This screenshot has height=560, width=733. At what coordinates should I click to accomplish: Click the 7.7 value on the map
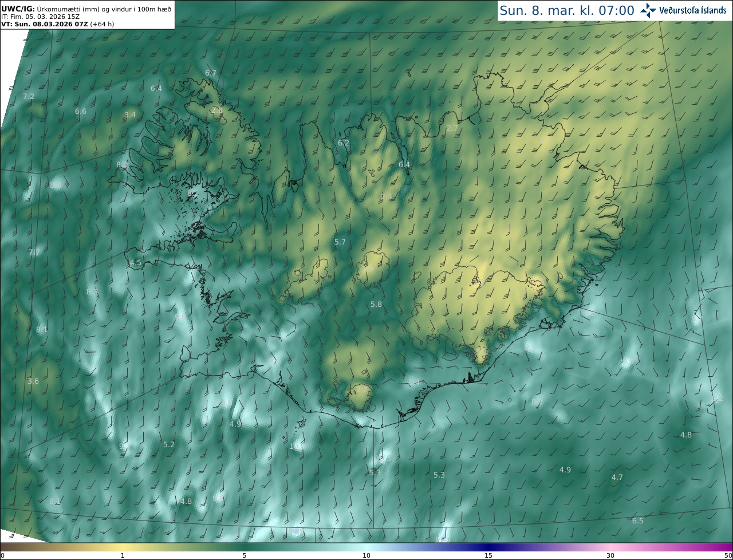(34, 252)
